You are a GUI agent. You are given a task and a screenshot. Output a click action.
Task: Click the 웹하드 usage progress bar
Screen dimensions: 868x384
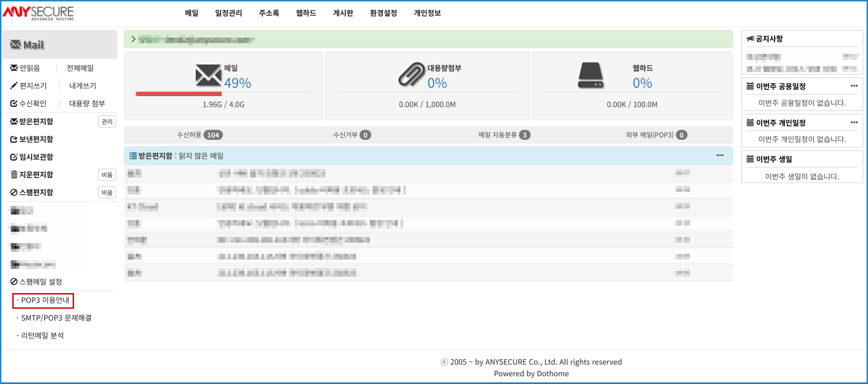(x=632, y=93)
